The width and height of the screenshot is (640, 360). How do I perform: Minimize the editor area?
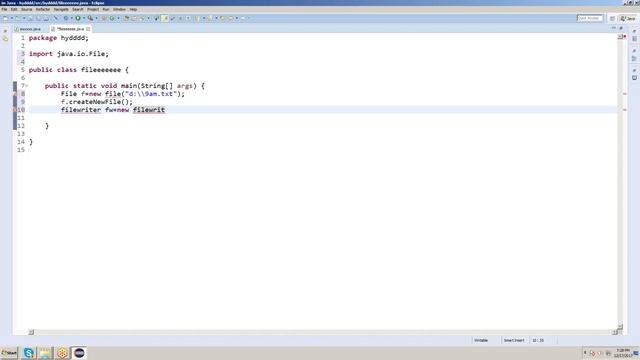613,28
